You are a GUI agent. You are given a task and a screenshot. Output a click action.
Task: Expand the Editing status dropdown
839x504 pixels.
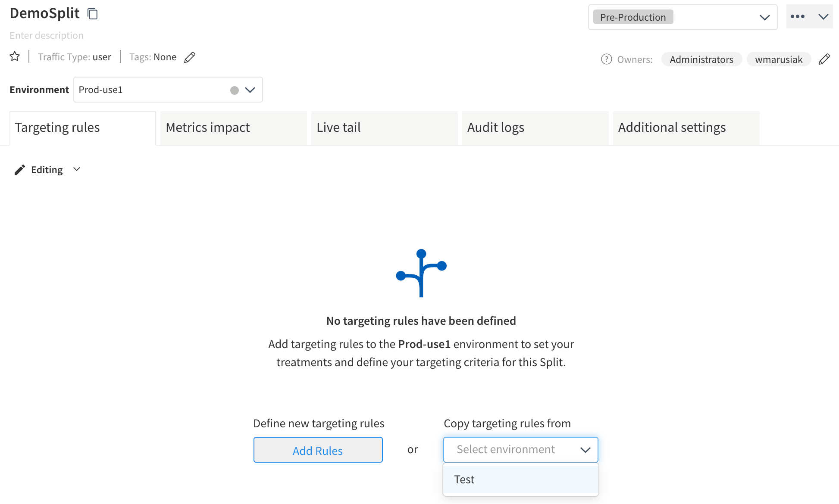point(76,169)
